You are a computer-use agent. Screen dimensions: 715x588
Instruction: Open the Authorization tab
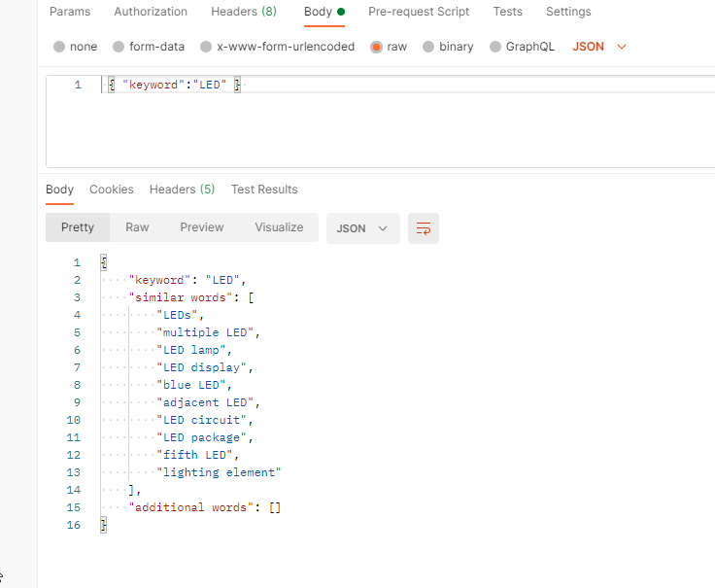[151, 12]
